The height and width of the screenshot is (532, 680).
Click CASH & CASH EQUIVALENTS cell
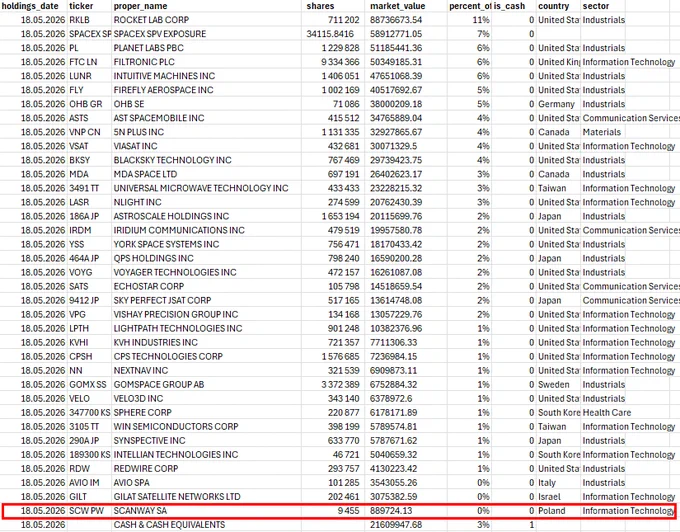207,525
